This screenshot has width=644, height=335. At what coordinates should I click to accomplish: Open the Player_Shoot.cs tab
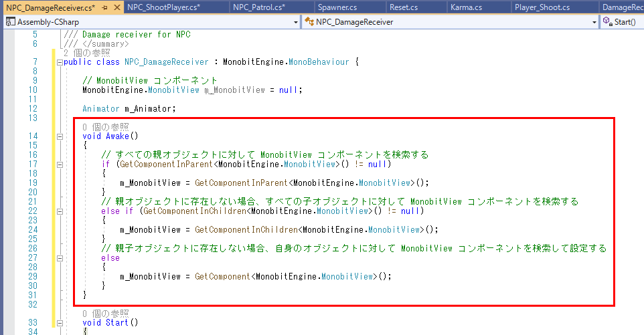(542, 7)
